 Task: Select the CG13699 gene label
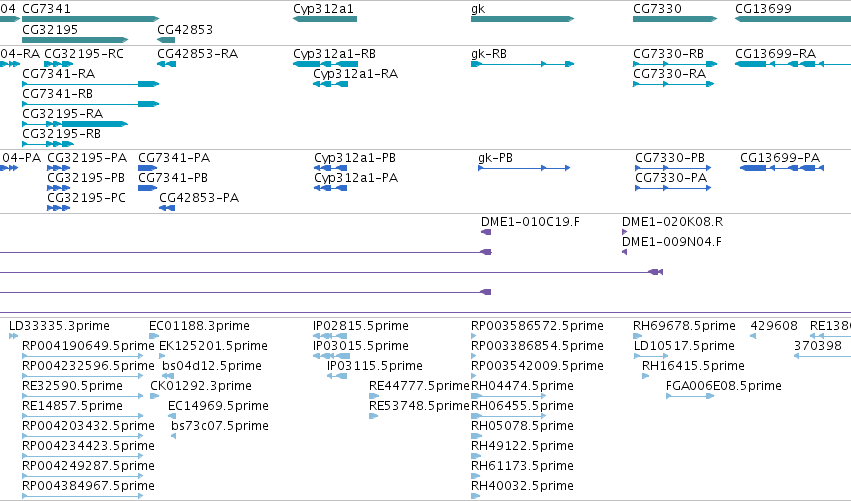pyautogui.click(x=763, y=9)
